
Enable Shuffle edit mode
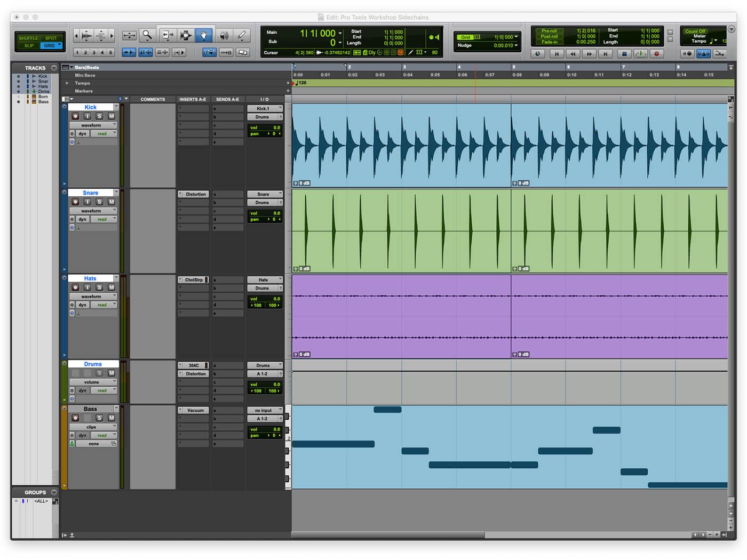[x=28, y=38]
